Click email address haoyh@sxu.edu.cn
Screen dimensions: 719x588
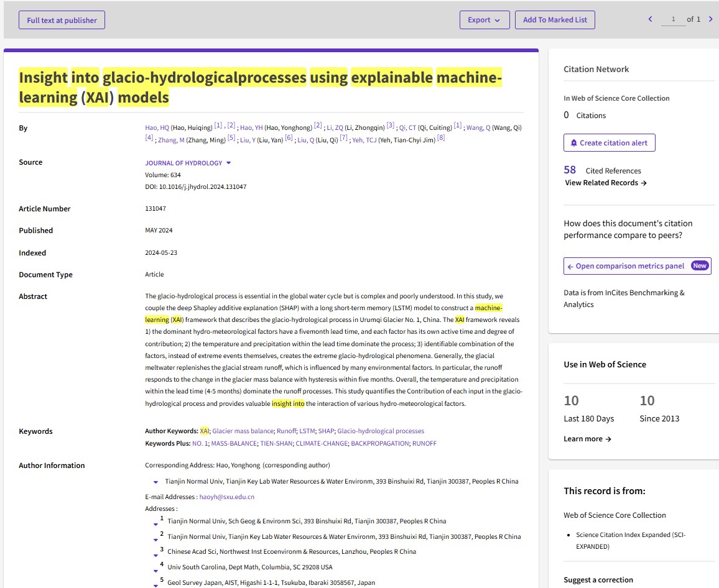coord(226,497)
